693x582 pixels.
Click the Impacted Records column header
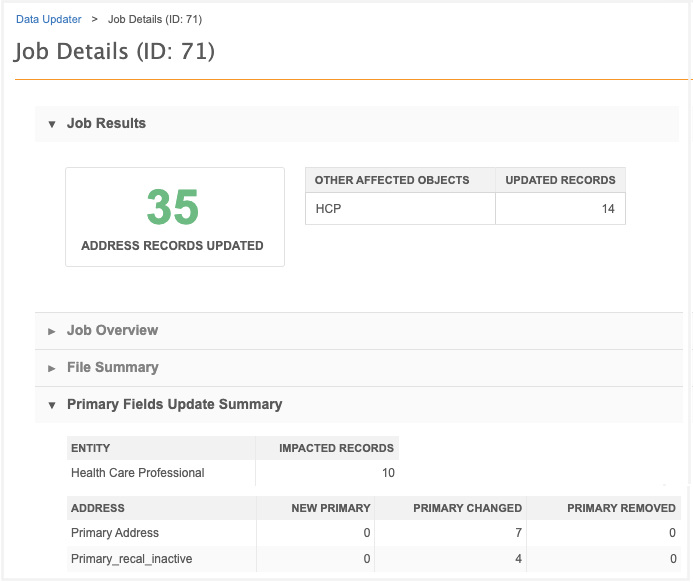tap(336, 448)
